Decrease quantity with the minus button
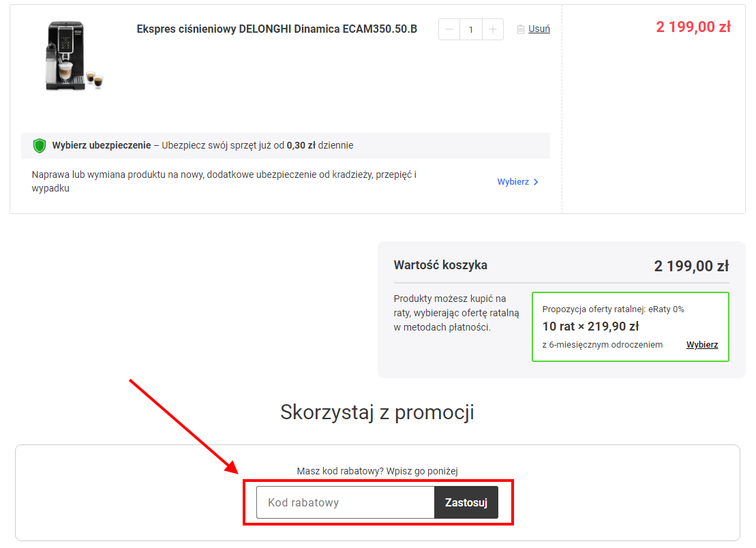Image resolution: width=756 pixels, height=548 pixels. coord(449,29)
